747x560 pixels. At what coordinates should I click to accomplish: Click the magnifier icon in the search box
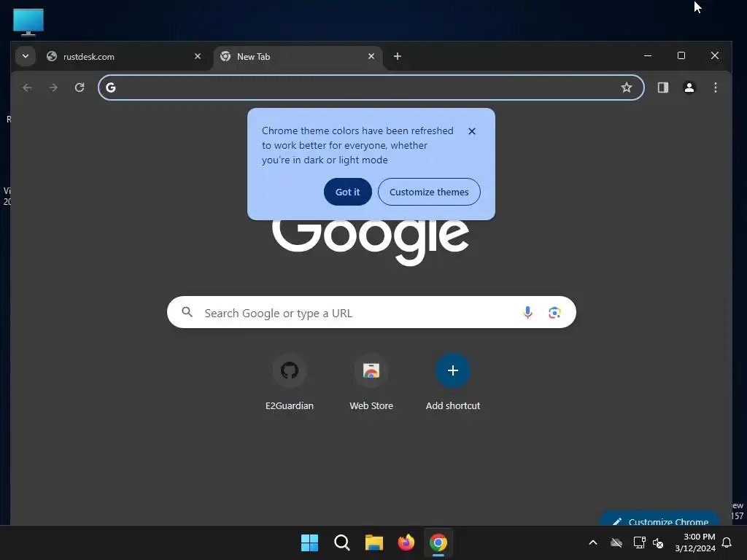pyautogui.click(x=187, y=312)
